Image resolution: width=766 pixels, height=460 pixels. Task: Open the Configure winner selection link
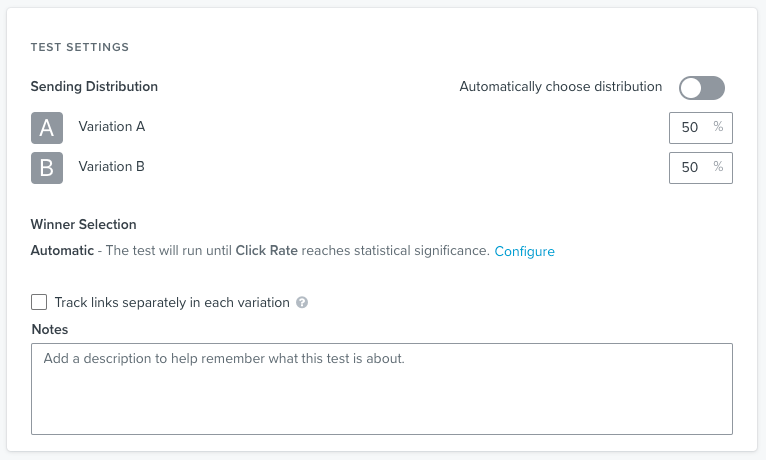(524, 251)
